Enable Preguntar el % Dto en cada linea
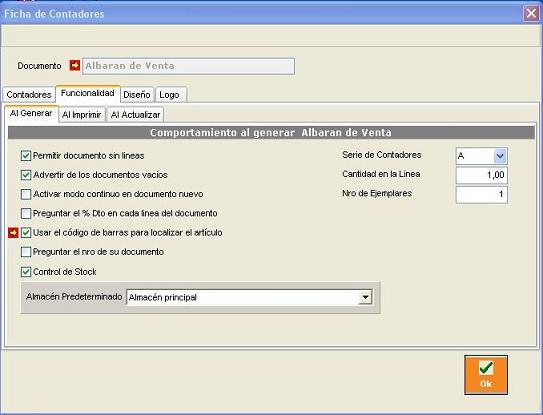543x415 pixels. (x=26, y=213)
